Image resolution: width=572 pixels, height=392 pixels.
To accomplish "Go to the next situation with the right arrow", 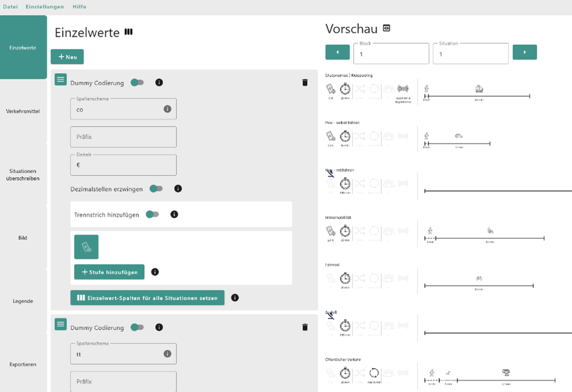I will point(525,52).
